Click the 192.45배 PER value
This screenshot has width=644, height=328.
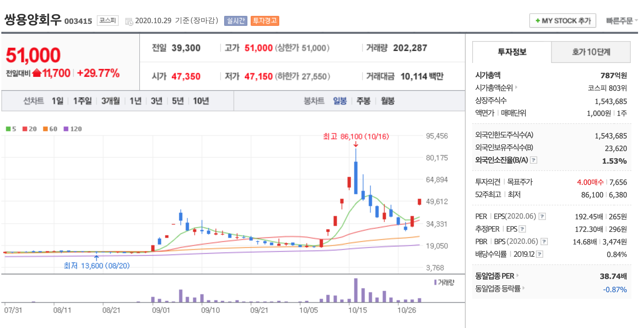point(589,217)
